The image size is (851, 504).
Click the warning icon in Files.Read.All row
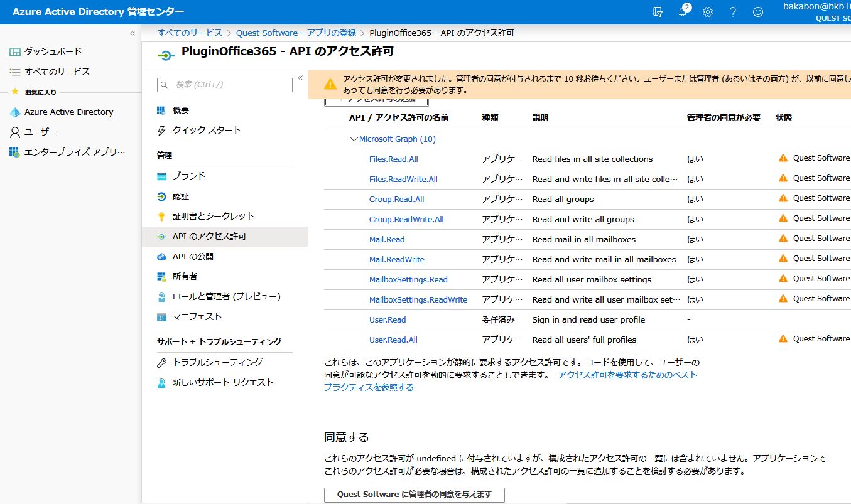click(783, 158)
